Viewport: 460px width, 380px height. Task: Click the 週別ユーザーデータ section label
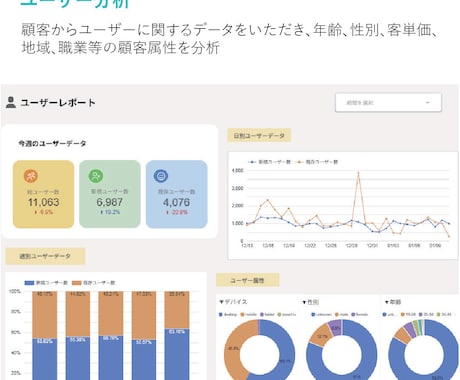click(45, 256)
